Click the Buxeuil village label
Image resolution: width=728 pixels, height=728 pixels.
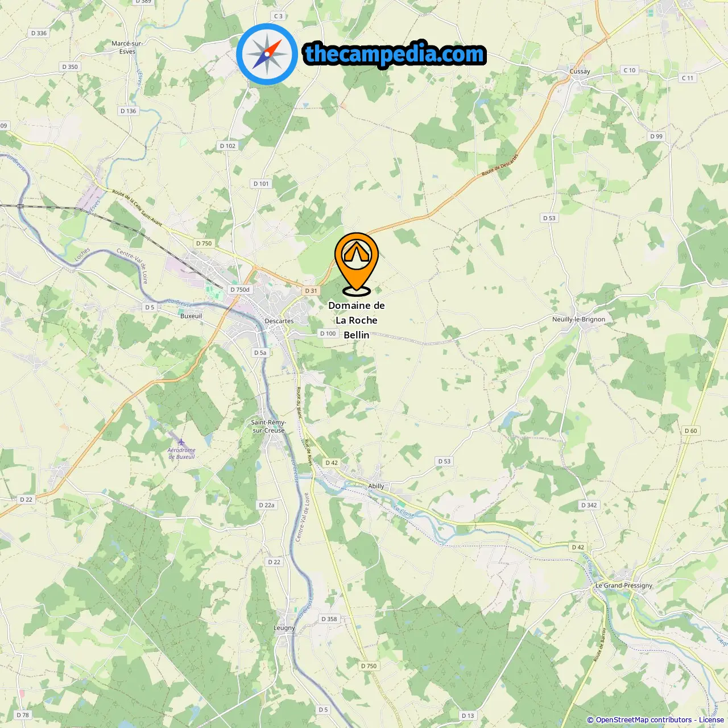(191, 316)
